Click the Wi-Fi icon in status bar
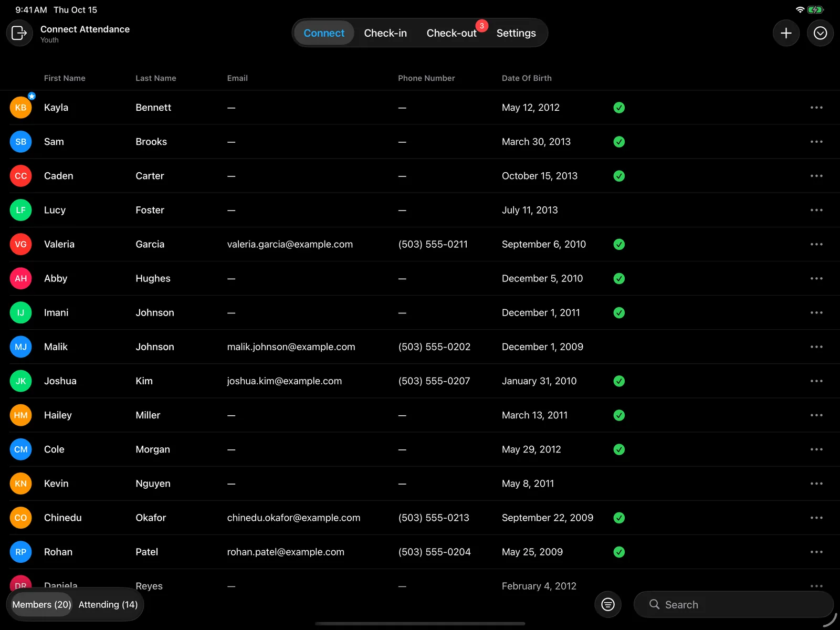 coord(800,10)
